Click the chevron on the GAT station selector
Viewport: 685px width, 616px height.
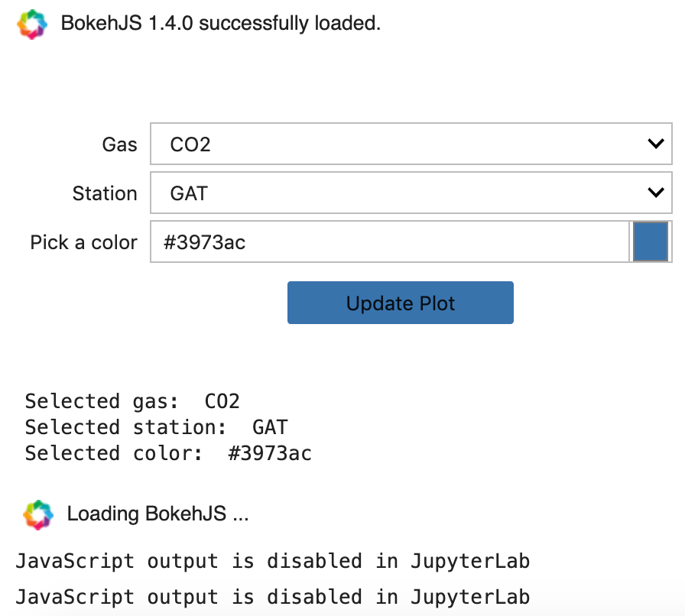(x=655, y=193)
